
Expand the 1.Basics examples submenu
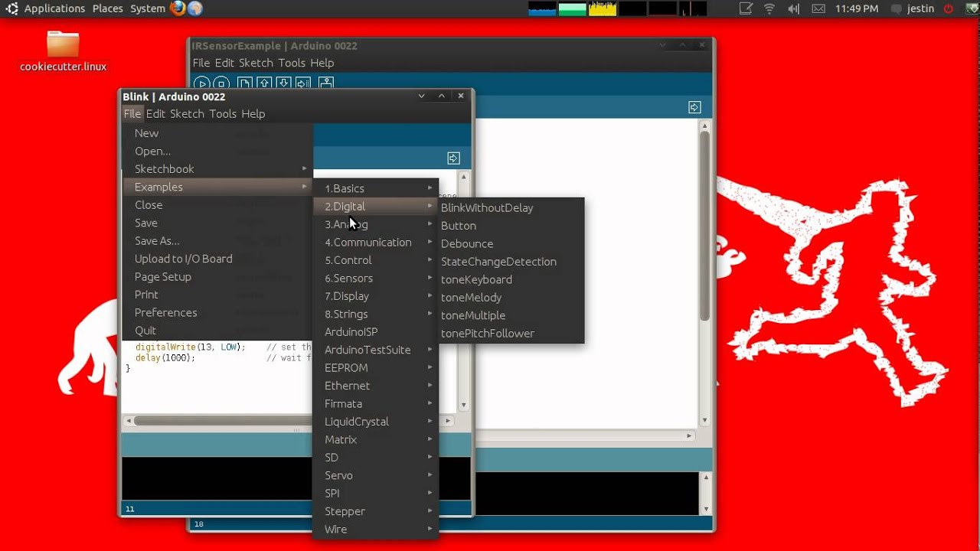click(x=376, y=188)
